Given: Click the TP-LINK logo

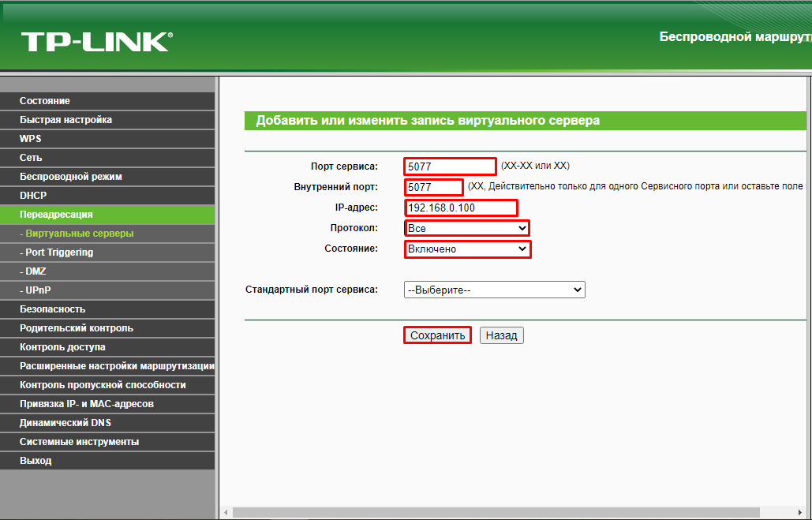Looking at the screenshot, I should [96, 41].
